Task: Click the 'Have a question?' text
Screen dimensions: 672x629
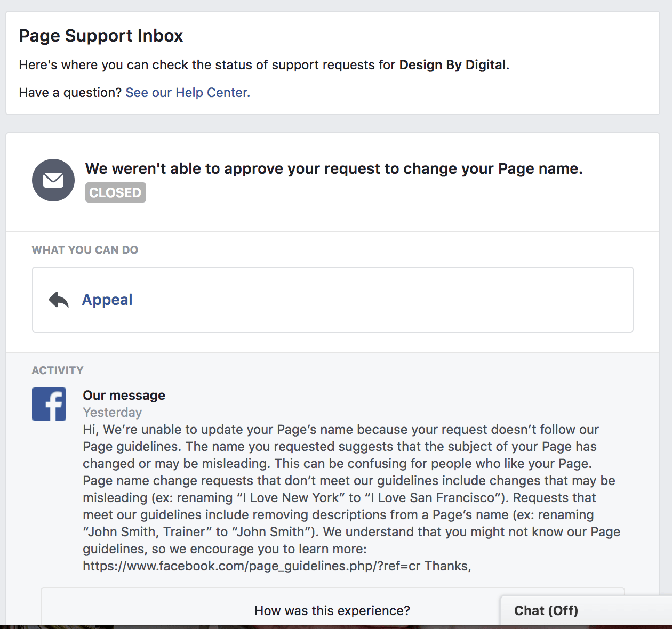Action: (70, 93)
